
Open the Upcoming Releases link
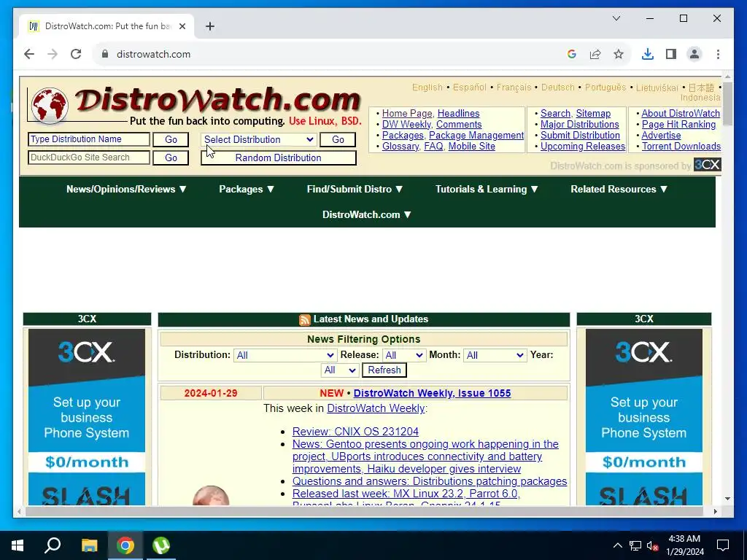tap(583, 146)
